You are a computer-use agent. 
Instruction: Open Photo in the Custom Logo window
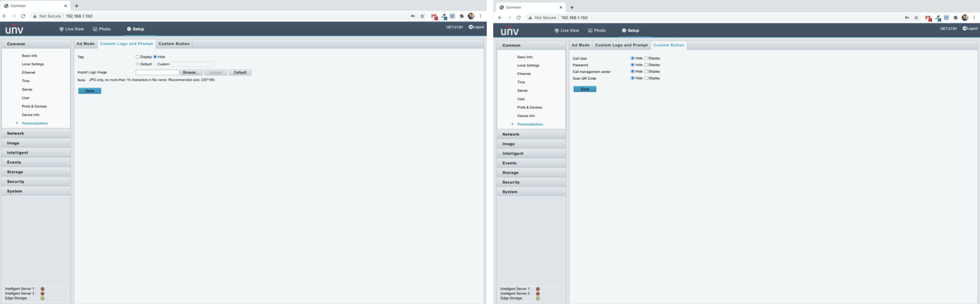pyautogui.click(x=101, y=29)
